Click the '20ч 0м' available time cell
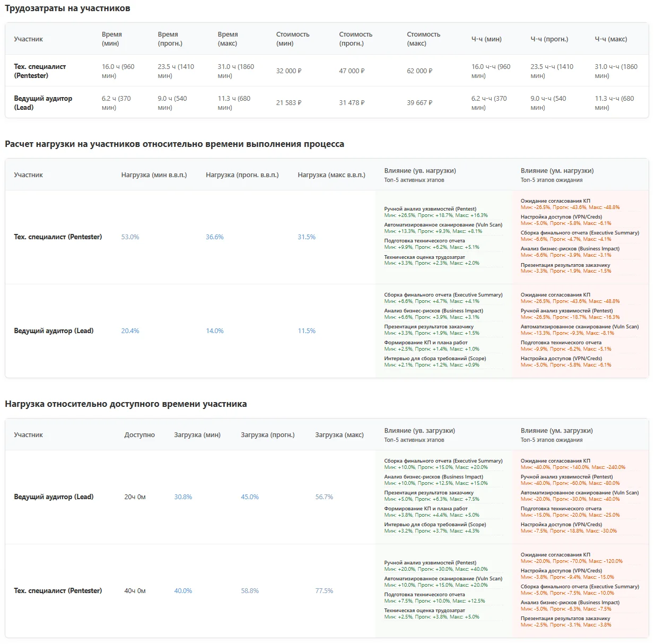This screenshot has height=644, width=655. click(135, 497)
